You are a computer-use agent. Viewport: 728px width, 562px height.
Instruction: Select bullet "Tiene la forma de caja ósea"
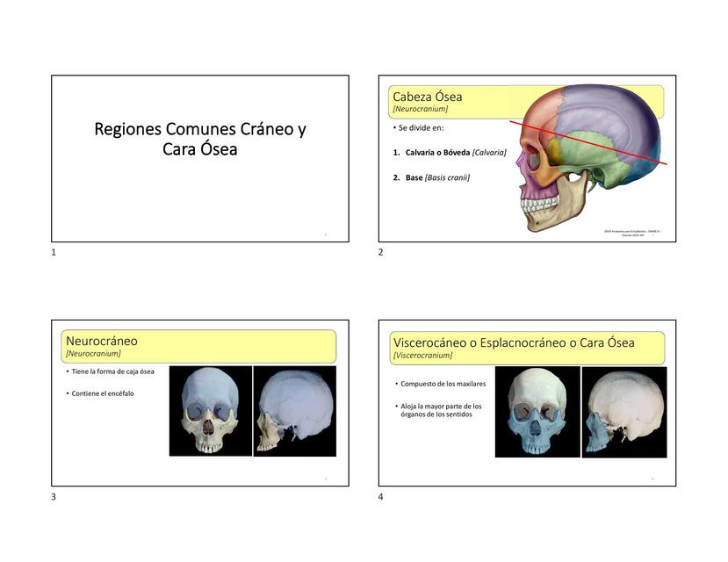tap(112, 371)
